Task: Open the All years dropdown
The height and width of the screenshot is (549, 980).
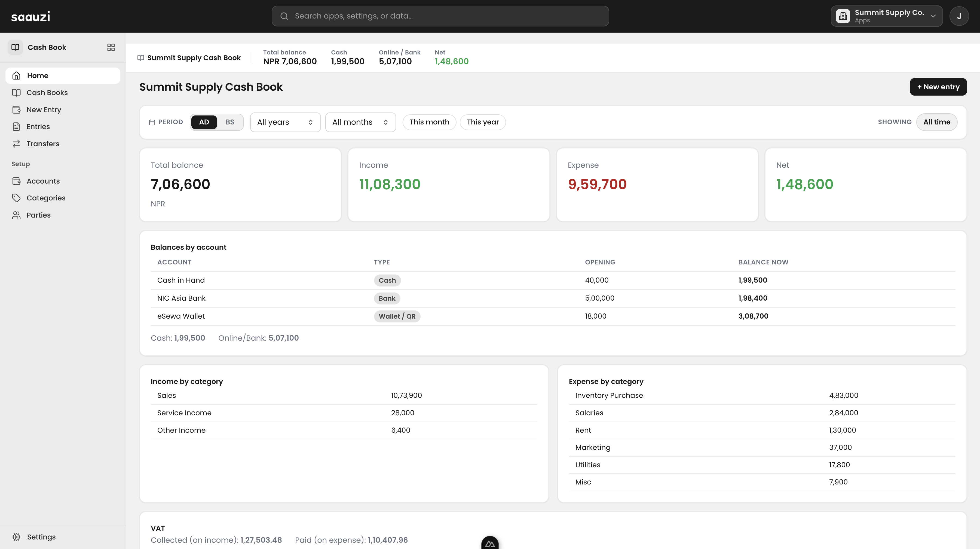Action: tap(285, 122)
